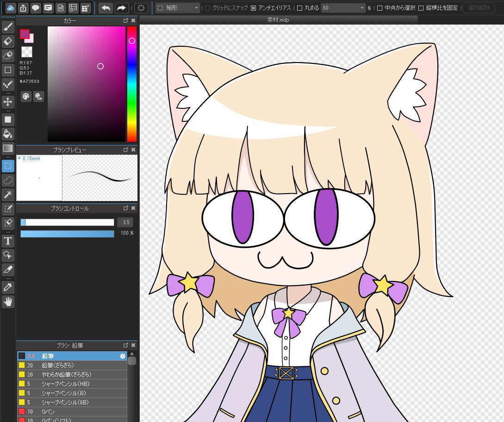Click the Undo arrow

106,8
